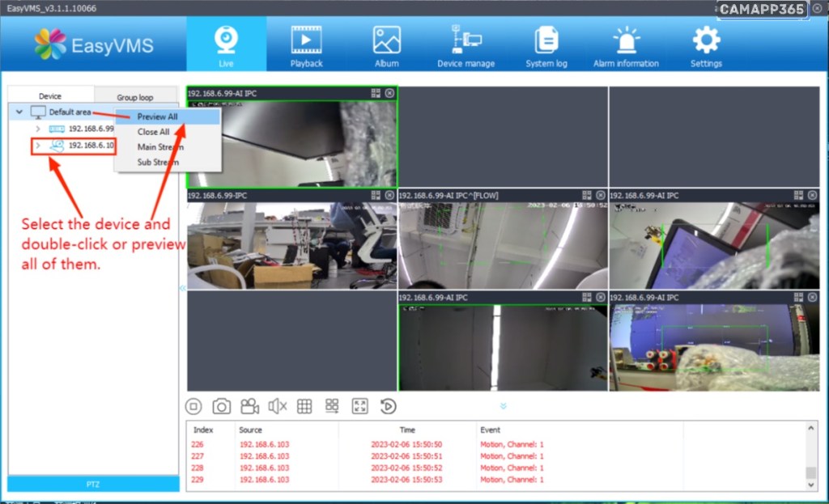The image size is (829, 504).
Task: Take a snapshot with camera icon
Action: [x=221, y=406]
